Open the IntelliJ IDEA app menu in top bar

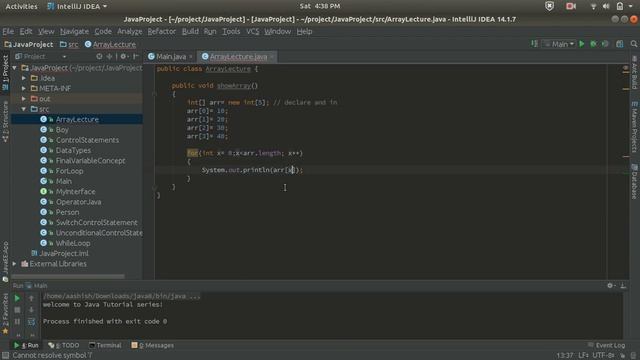tap(77, 6)
